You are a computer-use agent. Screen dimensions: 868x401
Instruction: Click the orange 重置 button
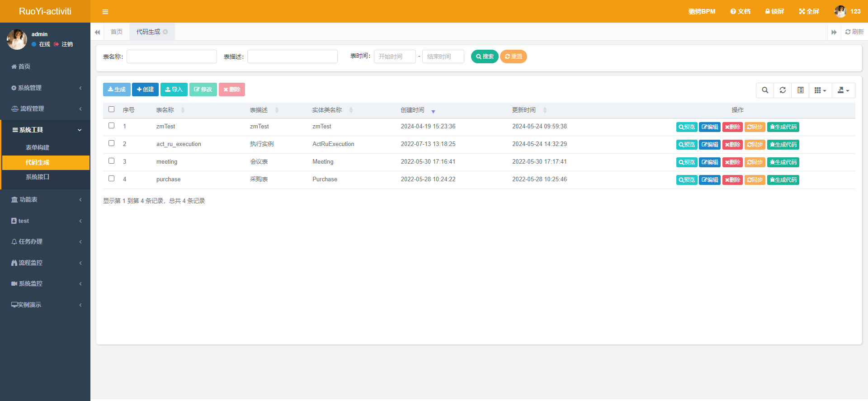pyautogui.click(x=514, y=57)
